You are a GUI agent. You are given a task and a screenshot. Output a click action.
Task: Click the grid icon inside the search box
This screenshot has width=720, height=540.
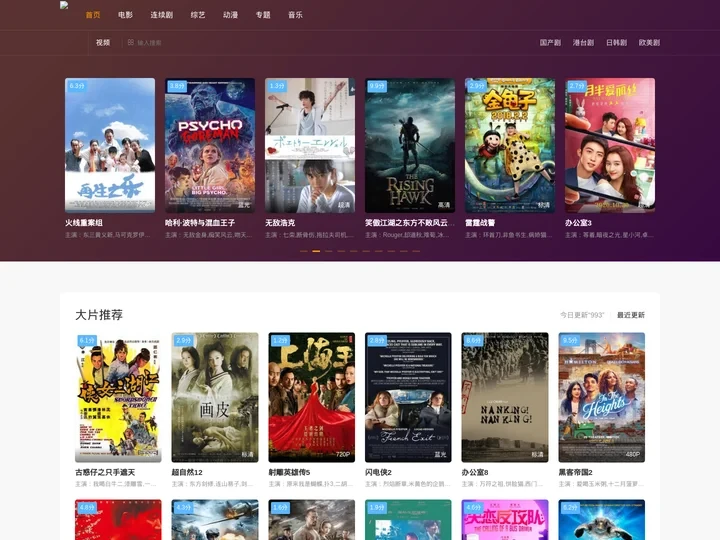coord(131,42)
